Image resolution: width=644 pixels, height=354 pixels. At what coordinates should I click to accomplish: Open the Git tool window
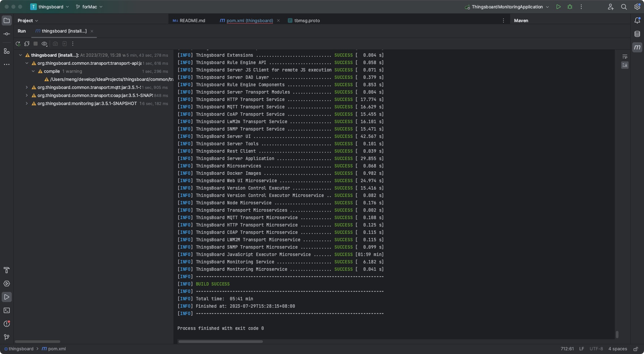[x=7, y=337]
